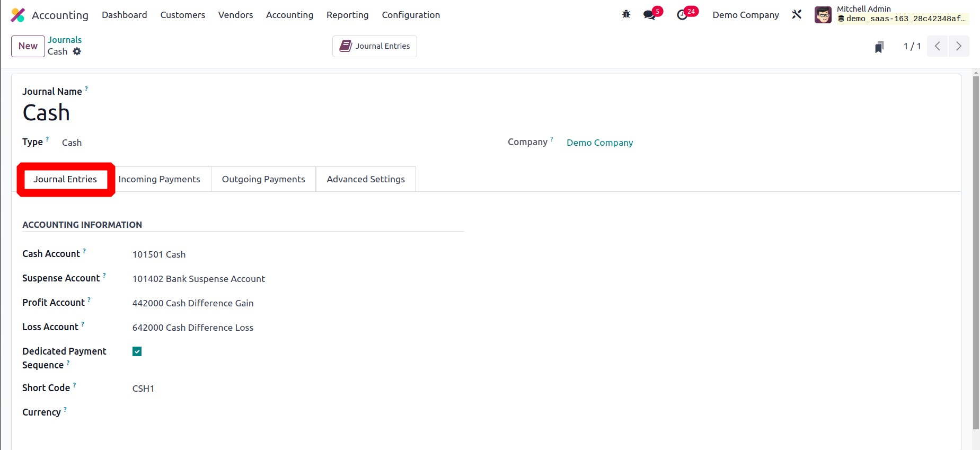The height and width of the screenshot is (450, 980).
Task: Open the debug bug icon menu
Action: tap(626, 15)
